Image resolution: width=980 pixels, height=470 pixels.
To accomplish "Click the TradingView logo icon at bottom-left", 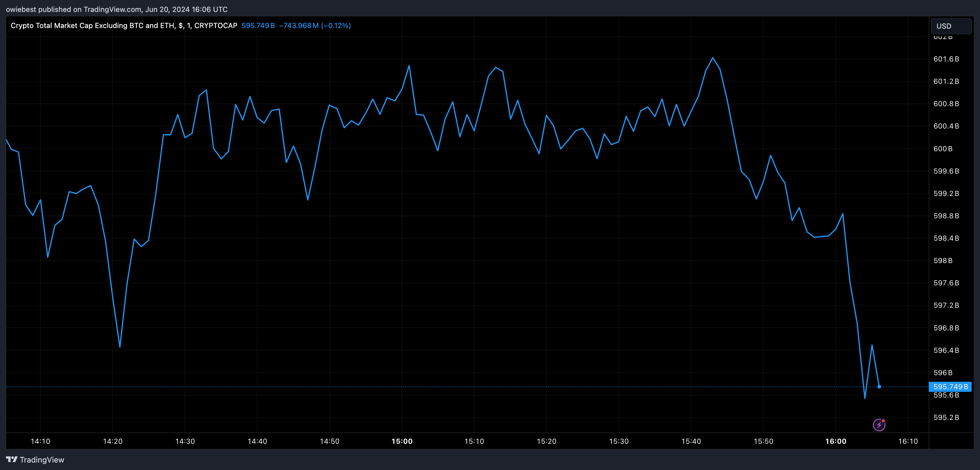I will coord(12,459).
